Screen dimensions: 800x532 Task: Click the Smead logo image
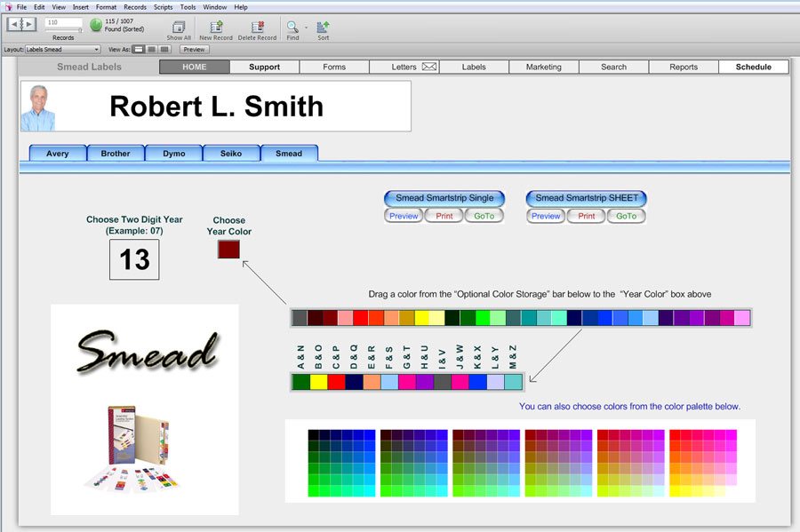pyautogui.click(x=148, y=352)
